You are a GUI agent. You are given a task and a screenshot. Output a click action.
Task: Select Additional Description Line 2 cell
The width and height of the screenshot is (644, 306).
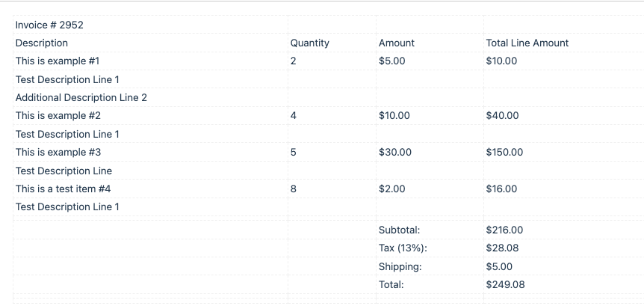coord(150,98)
